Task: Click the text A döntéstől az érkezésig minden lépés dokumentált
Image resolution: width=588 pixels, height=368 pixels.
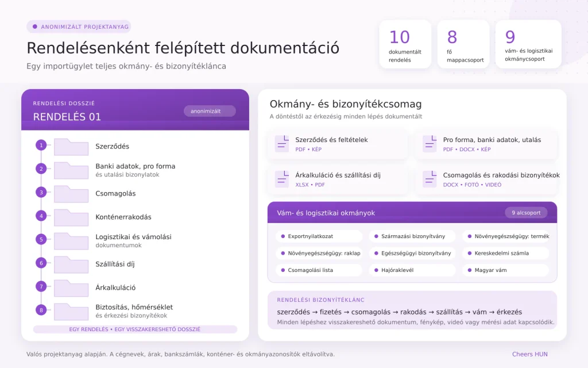Action: pos(346,116)
